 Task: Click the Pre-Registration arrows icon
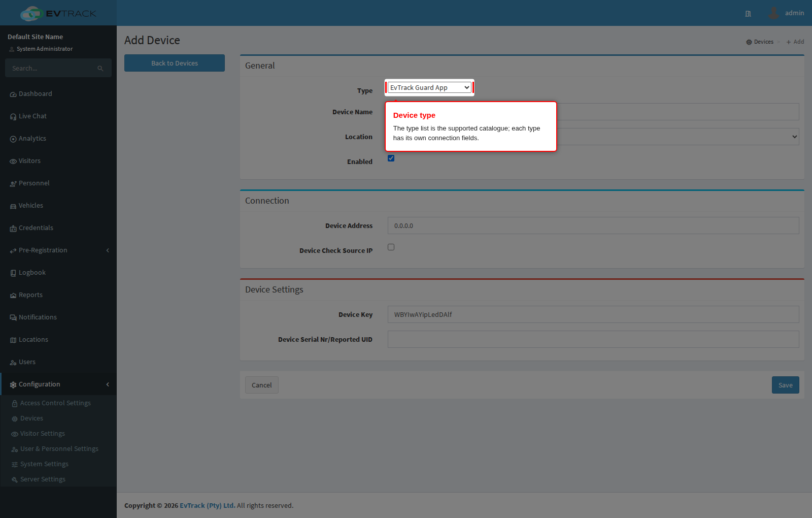click(x=13, y=251)
